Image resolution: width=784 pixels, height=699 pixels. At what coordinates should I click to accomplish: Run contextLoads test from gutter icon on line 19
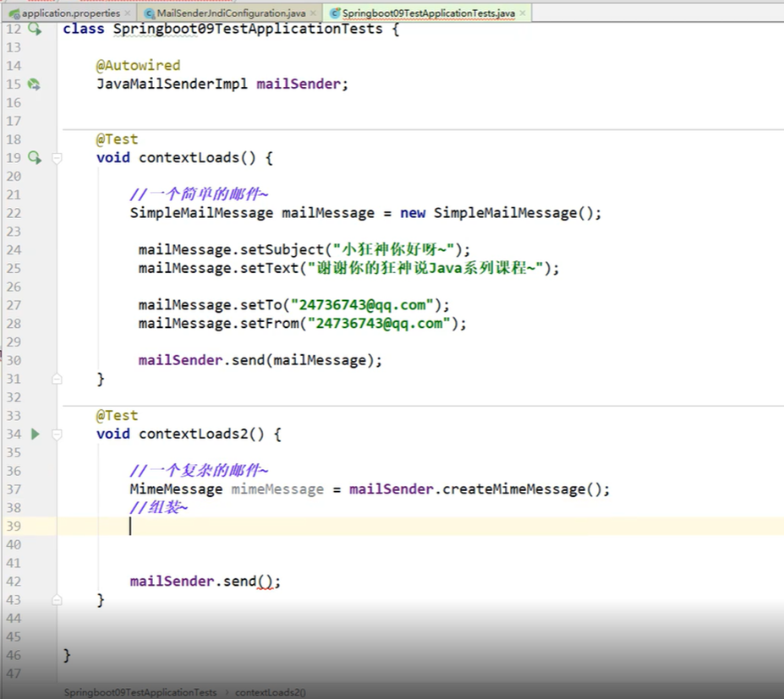[x=35, y=158]
